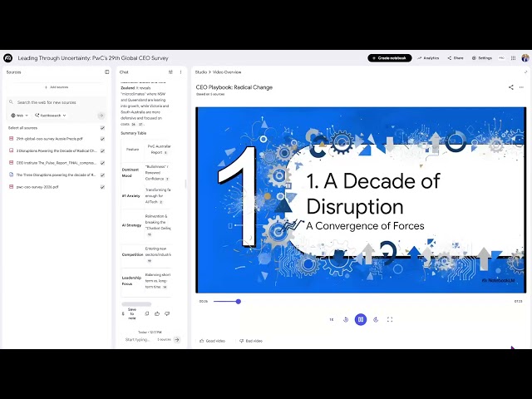Uncheck 3 Disruptions Powering the Decade source
Screen dimensions: 532x399
pyautogui.click(x=102, y=150)
